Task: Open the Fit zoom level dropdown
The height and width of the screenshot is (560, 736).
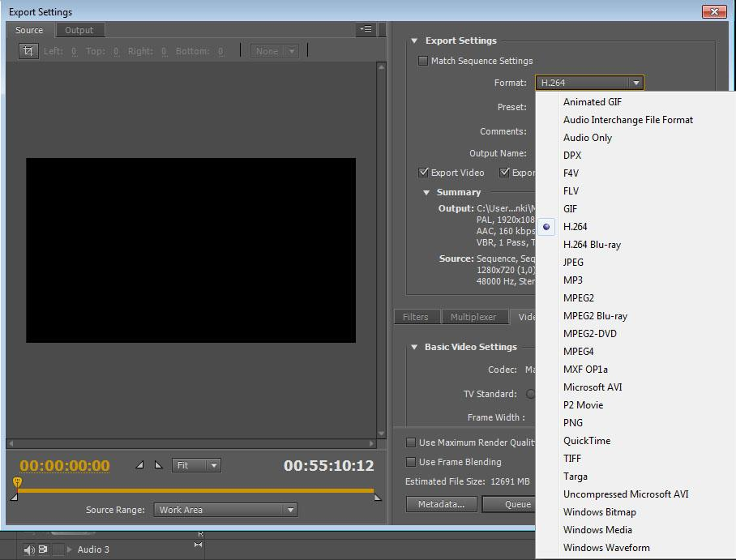Action: click(x=196, y=465)
